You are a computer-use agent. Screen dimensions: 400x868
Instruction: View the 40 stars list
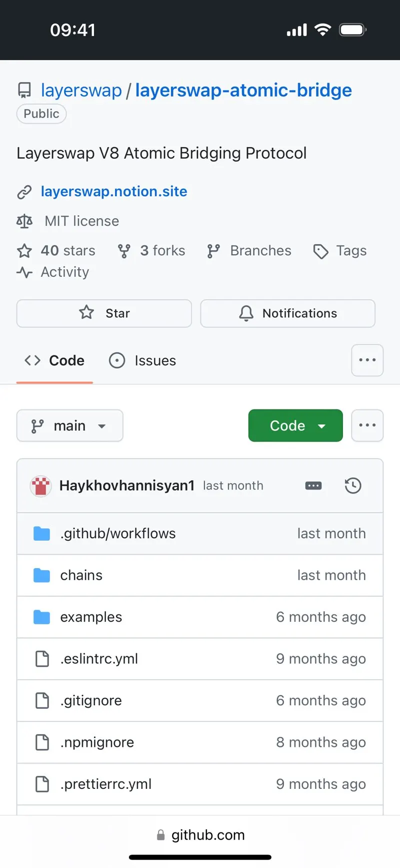point(68,250)
